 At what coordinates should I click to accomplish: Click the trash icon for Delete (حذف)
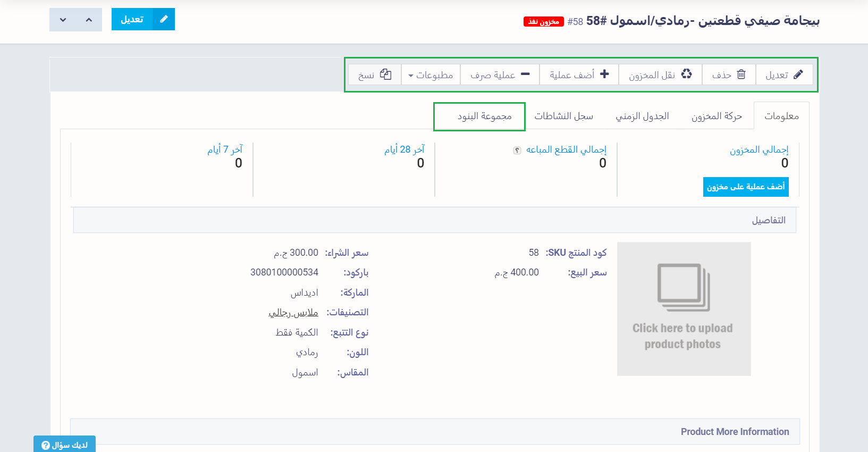pyautogui.click(x=741, y=74)
